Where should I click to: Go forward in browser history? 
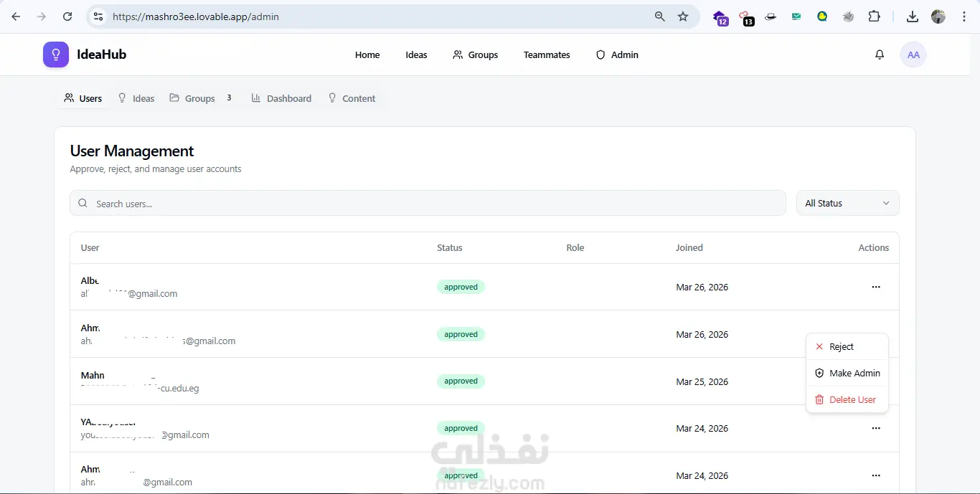click(x=42, y=16)
